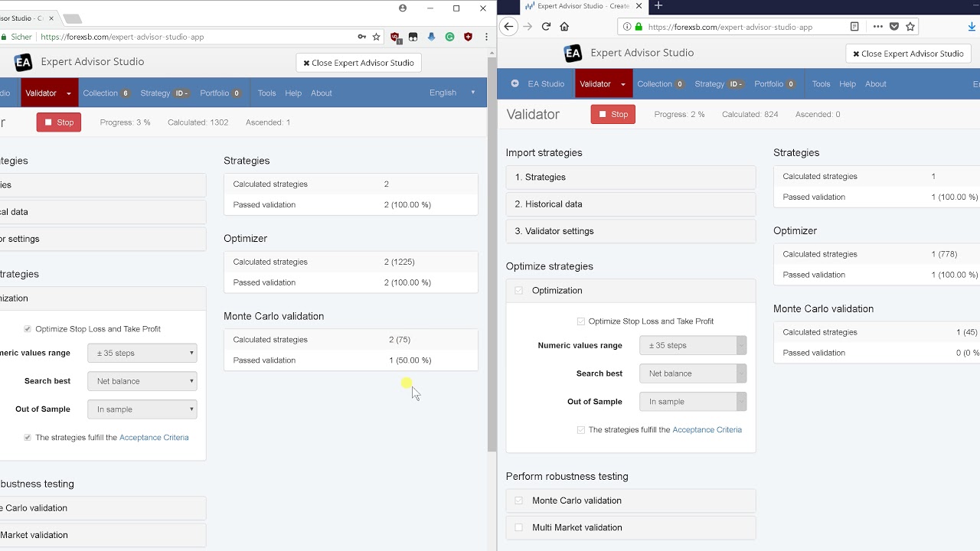
Task: Open Portfolio tab in Firefox window
Action: pos(775,84)
